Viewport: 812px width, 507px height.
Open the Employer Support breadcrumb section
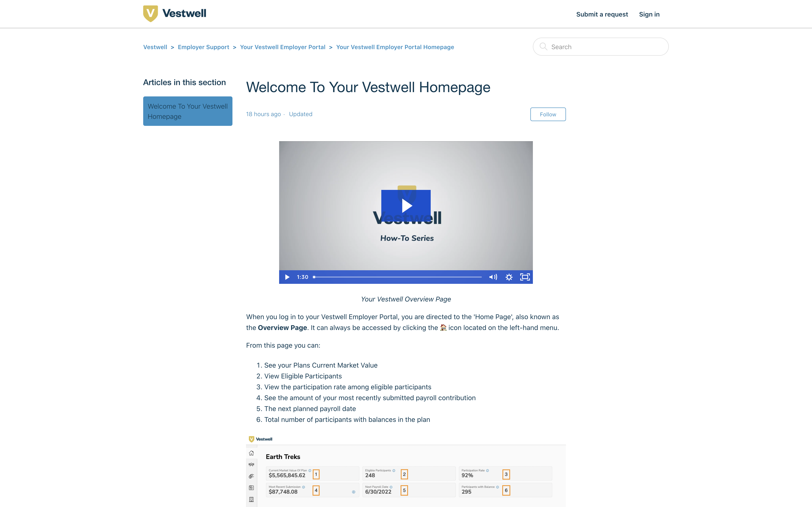tap(203, 47)
